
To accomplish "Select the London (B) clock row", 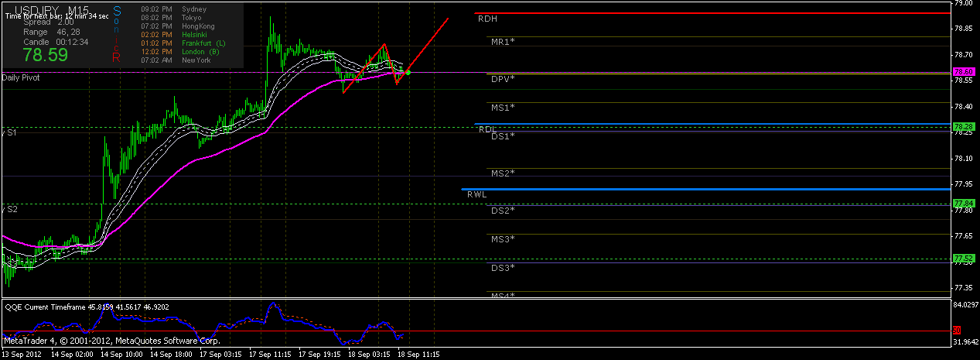I will tap(182, 51).
